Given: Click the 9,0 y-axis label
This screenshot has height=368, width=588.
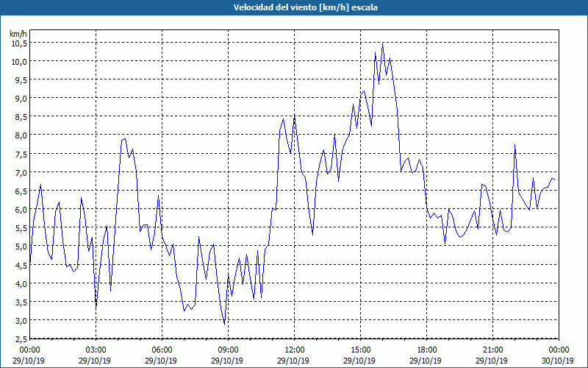Looking at the screenshot, I should coord(21,99).
